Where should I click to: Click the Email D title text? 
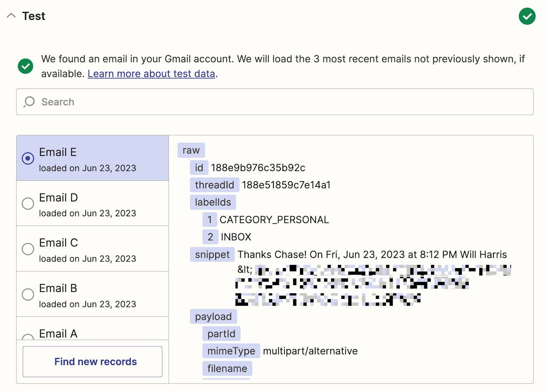(x=58, y=198)
